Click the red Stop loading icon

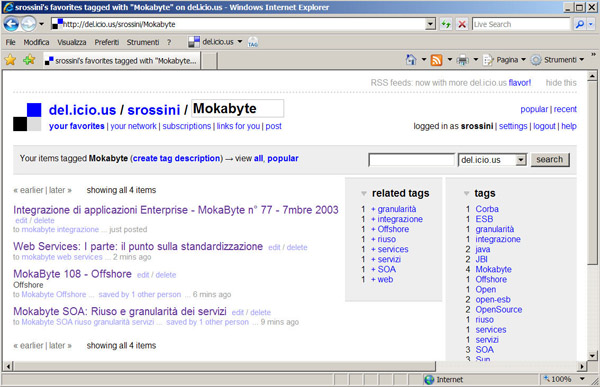tap(462, 24)
